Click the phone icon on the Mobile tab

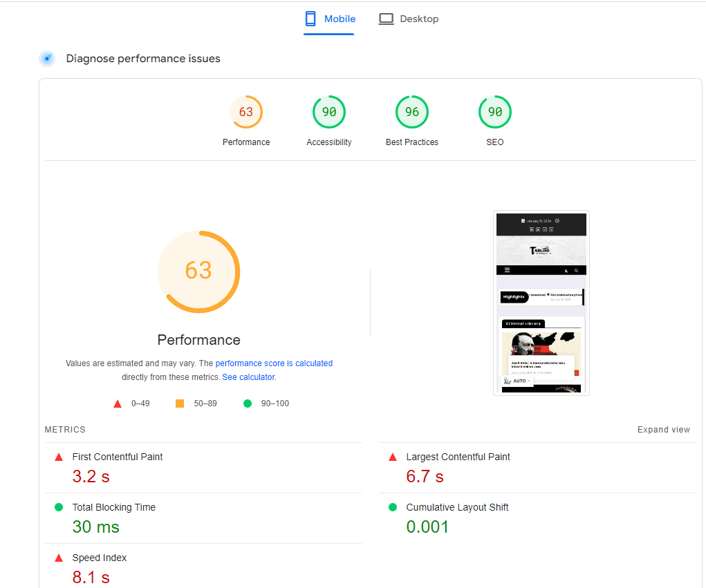pyautogui.click(x=311, y=19)
